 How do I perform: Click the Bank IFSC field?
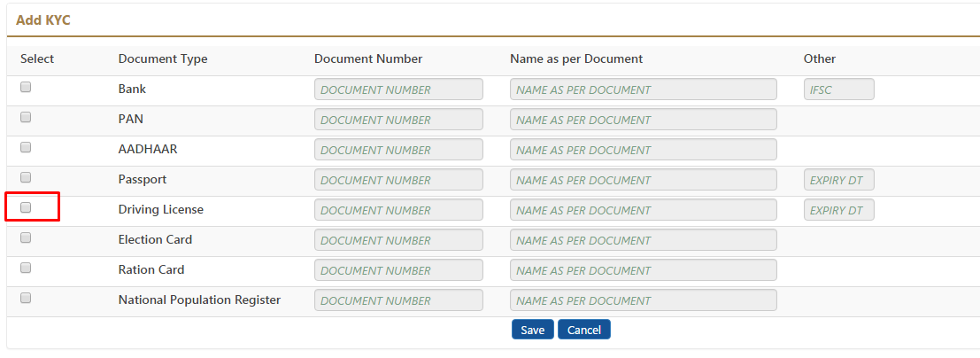(x=838, y=89)
